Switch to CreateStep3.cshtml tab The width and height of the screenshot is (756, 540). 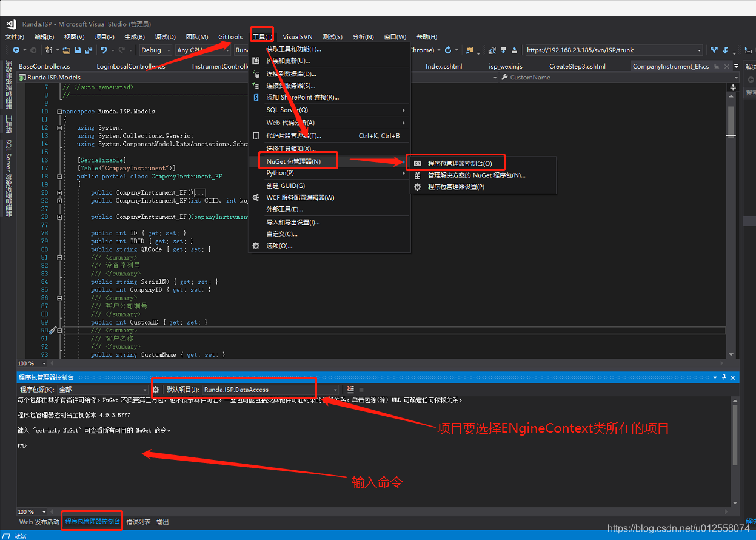coord(577,66)
